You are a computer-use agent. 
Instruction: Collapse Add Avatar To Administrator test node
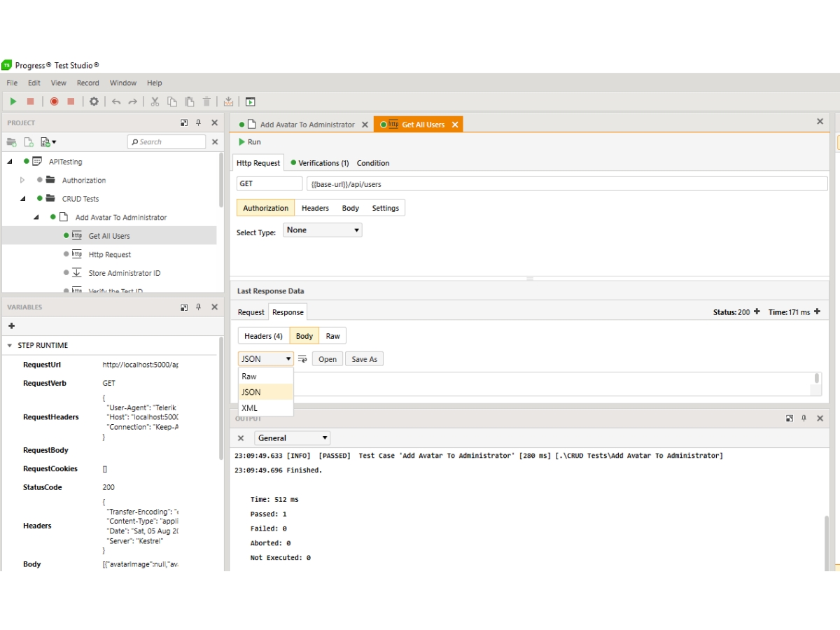click(36, 217)
